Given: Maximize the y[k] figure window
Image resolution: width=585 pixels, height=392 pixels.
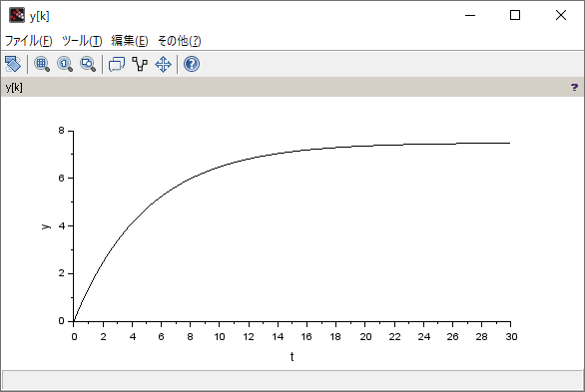Looking at the screenshot, I should 515,15.
